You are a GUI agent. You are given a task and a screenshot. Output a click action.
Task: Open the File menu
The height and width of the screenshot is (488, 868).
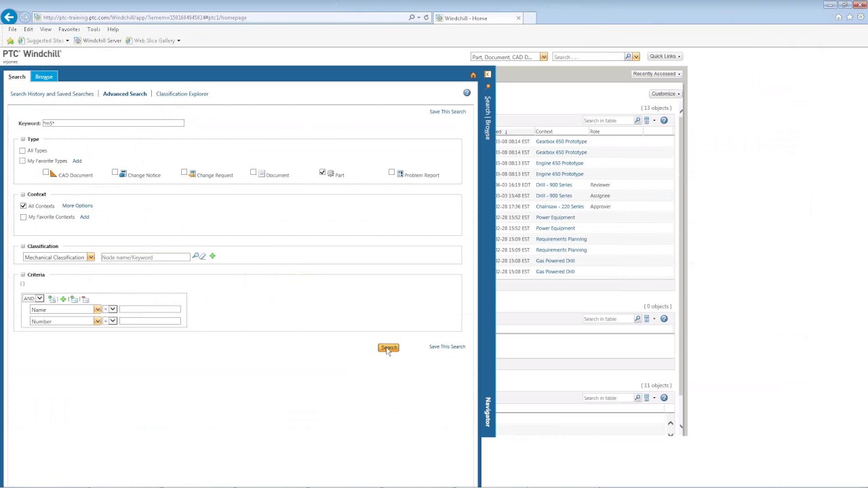point(12,29)
